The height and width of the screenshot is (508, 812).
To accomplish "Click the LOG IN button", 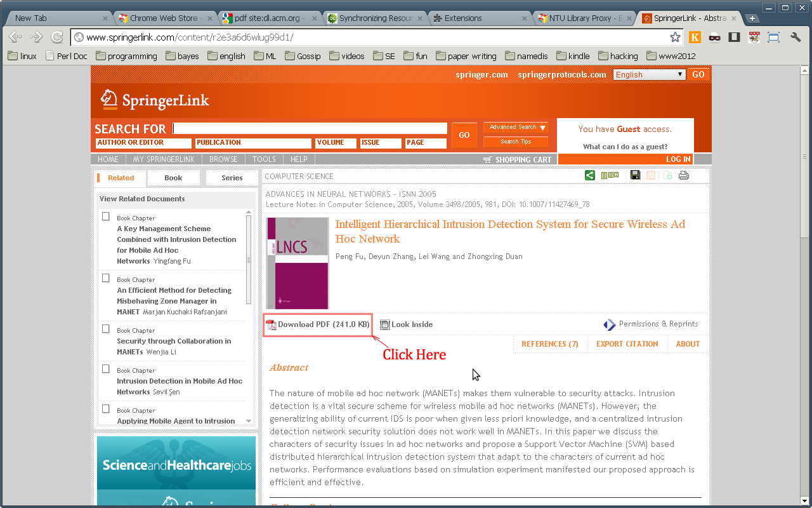I will pos(678,159).
